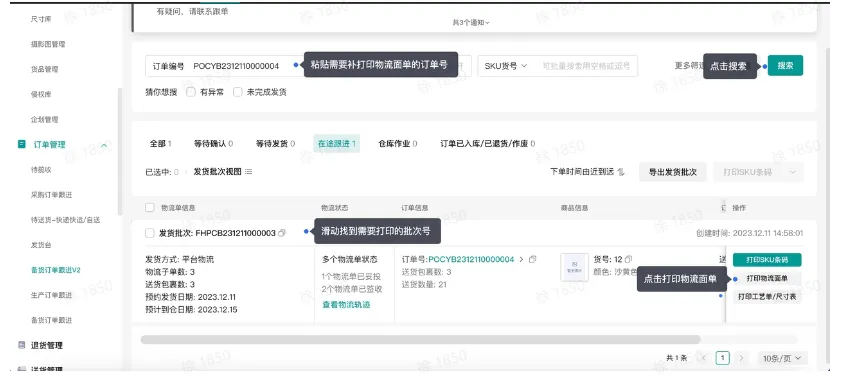Open 备货订单跟进V2 in the sidebar
The width and height of the screenshot is (842, 385).
pyautogui.click(x=55, y=270)
